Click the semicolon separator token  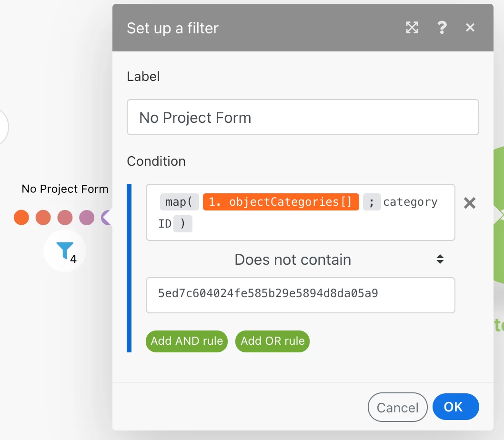(372, 202)
